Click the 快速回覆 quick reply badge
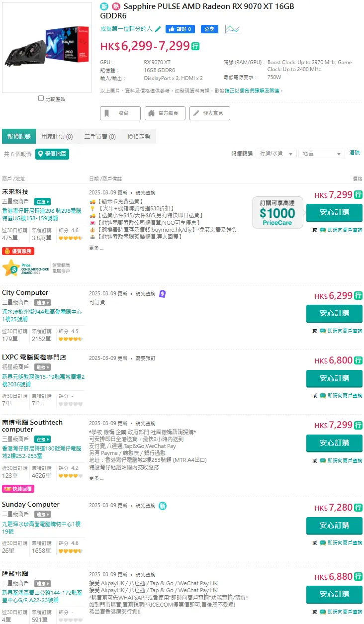The width and height of the screenshot is (364, 624). click(18, 489)
